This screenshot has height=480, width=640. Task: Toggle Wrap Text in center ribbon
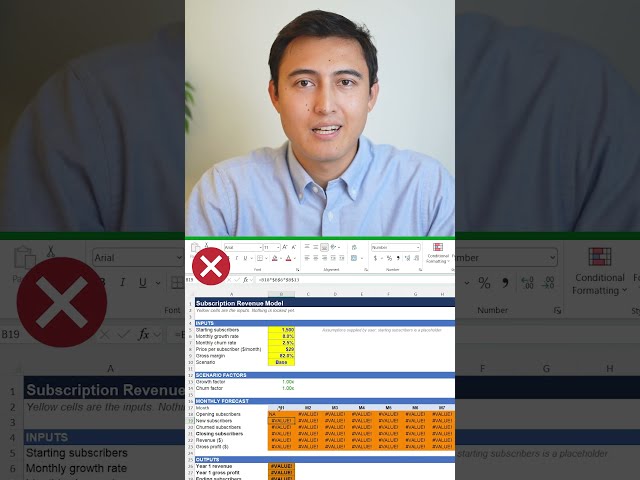click(x=354, y=247)
